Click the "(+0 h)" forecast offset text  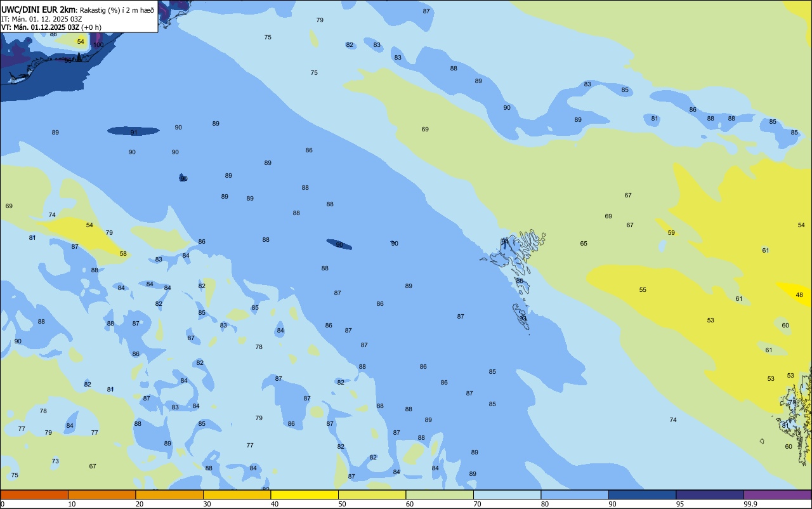coord(91,27)
